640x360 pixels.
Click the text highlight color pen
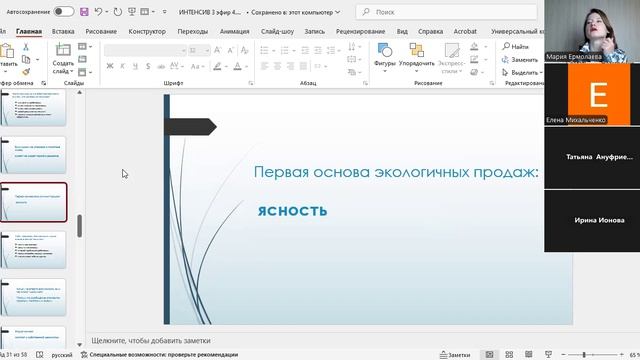coord(218,66)
